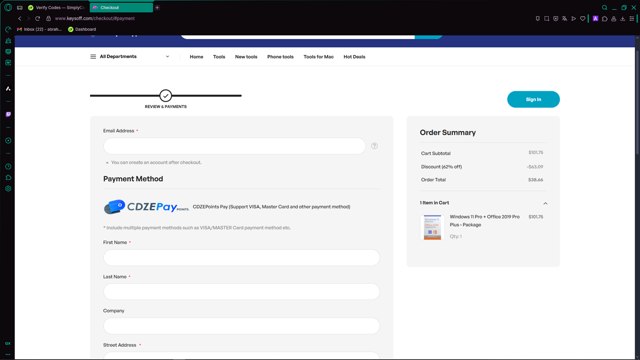Open the Dashboard bookmark
The width and height of the screenshot is (640, 360).
82,29
